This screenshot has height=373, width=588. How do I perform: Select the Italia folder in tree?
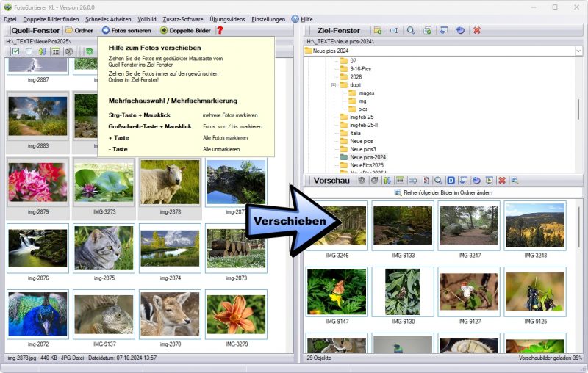click(351, 133)
